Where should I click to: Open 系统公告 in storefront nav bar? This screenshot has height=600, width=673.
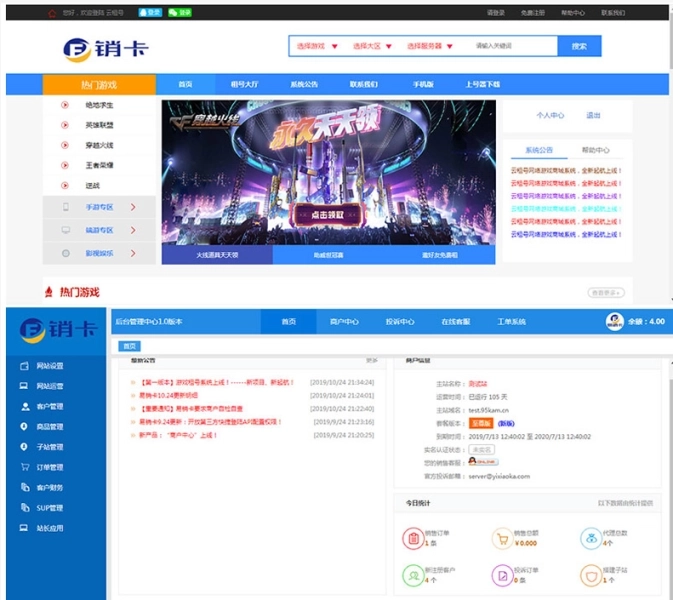click(304, 84)
